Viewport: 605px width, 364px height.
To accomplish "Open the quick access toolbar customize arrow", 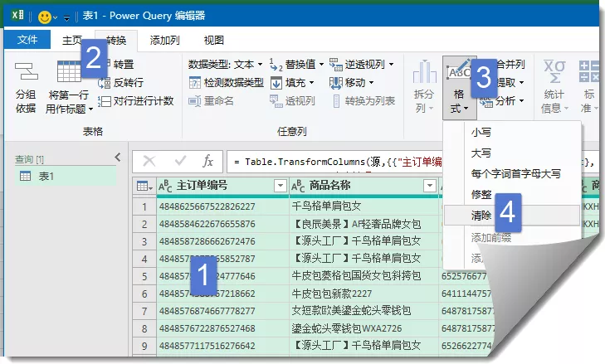I will tap(66, 17).
